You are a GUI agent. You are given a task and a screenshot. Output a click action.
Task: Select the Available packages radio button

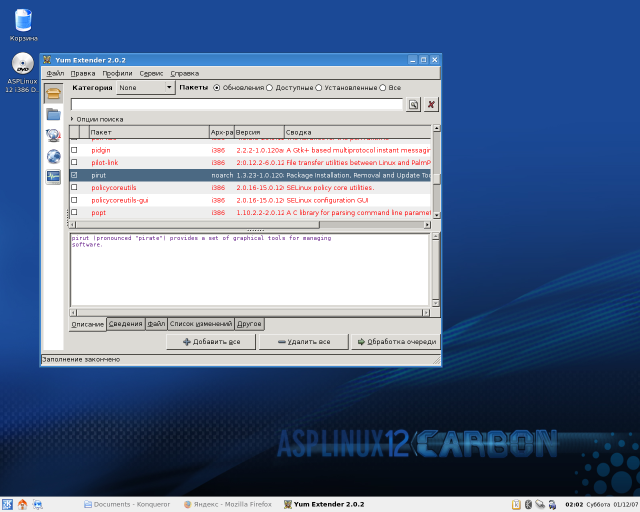(269, 88)
